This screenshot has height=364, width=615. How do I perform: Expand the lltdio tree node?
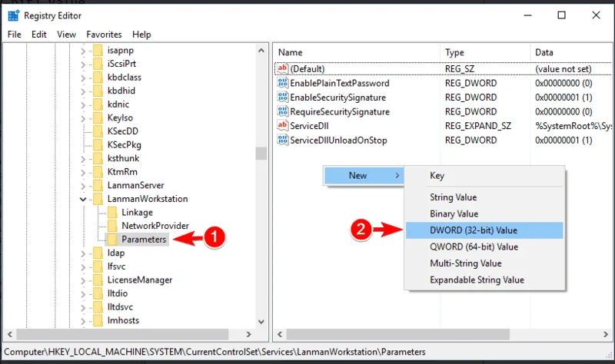pos(83,294)
